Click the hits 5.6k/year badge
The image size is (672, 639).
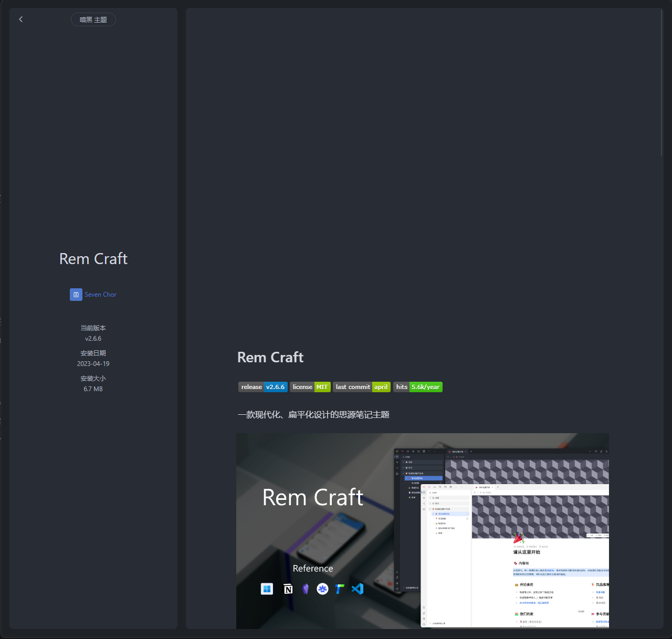point(417,387)
